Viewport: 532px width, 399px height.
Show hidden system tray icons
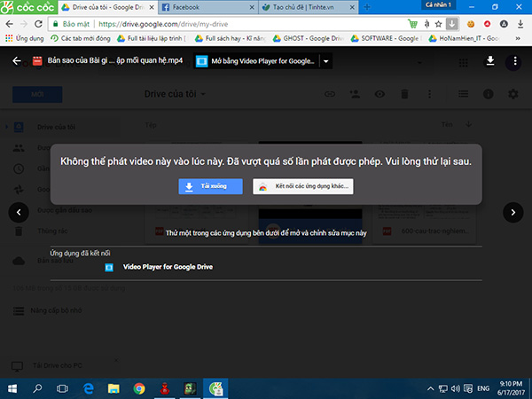[430, 388]
